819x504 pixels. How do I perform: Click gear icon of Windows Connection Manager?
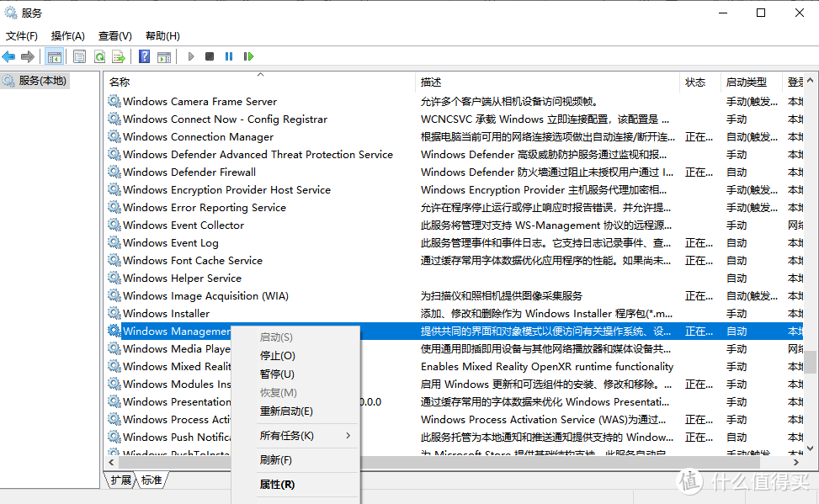tap(114, 136)
